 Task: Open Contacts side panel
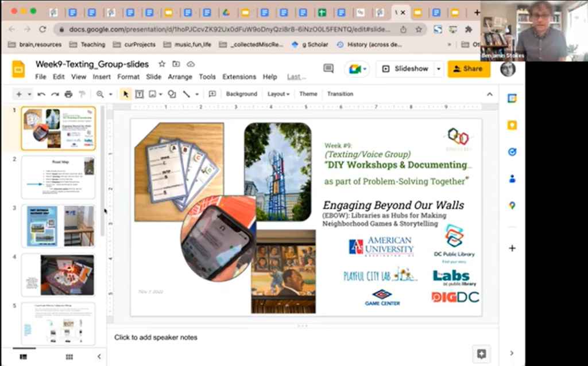[512, 178]
